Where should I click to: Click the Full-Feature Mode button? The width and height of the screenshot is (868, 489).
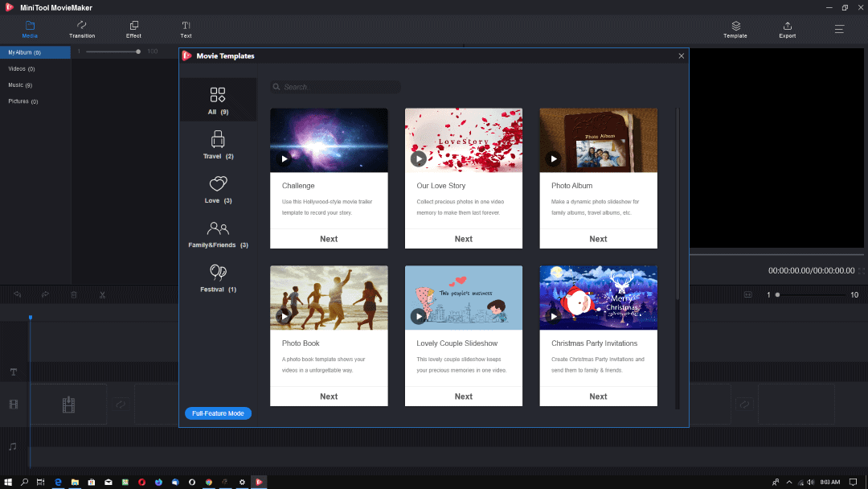click(218, 413)
